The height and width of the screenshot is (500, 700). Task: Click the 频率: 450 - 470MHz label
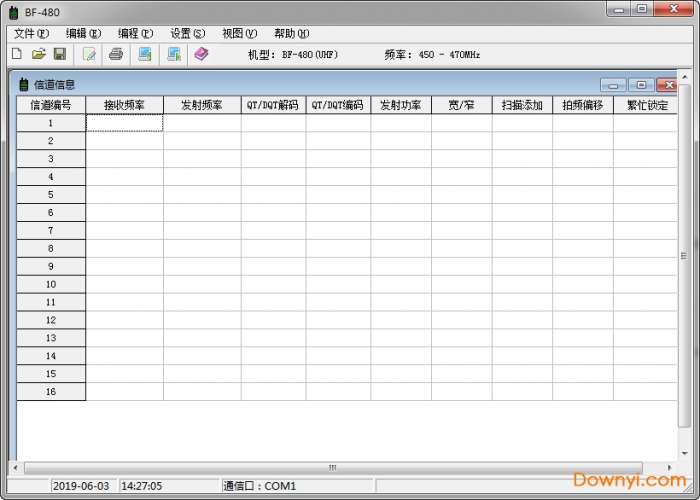click(432, 55)
